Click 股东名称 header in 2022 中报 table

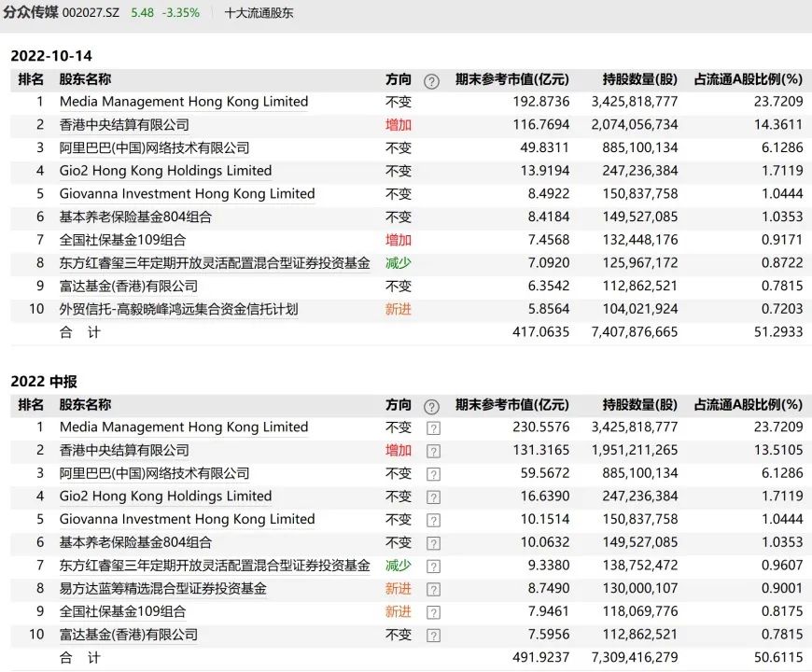coord(85,405)
